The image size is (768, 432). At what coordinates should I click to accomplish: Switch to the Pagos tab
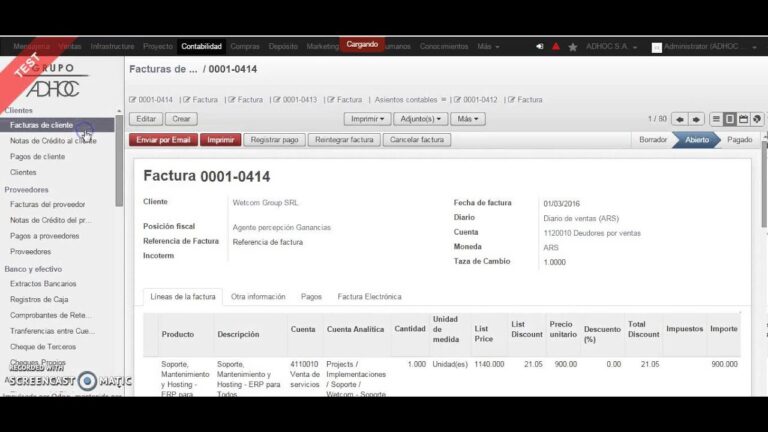tap(311, 297)
